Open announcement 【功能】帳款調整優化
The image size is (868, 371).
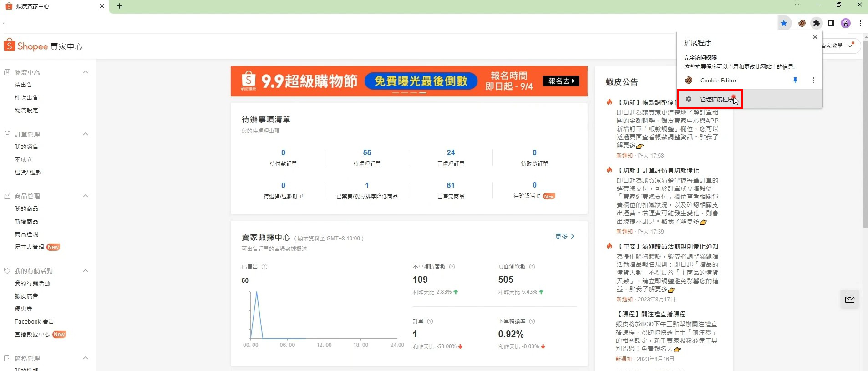point(646,102)
